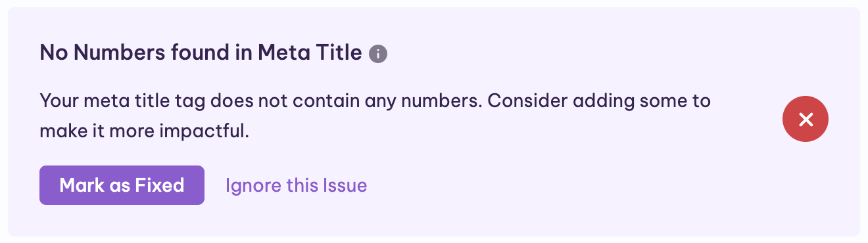
Task: Dismiss the warning using Ignore this Issue
Action: coord(296,185)
